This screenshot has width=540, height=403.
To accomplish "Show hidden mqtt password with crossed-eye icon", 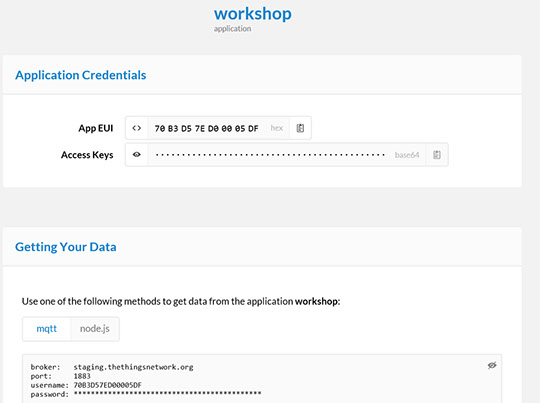I will click(x=492, y=365).
